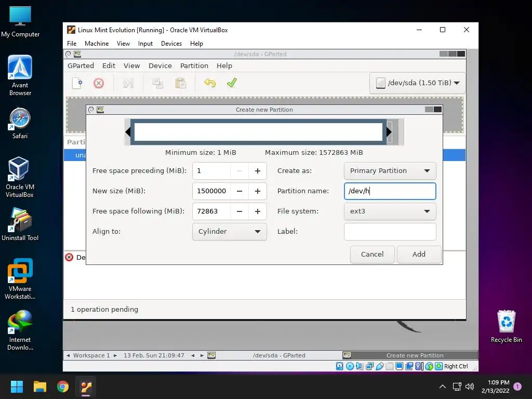Image resolution: width=532 pixels, height=399 pixels.
Task: Click the red Delete partition toolbar icon
Action: tap(99, 83)
